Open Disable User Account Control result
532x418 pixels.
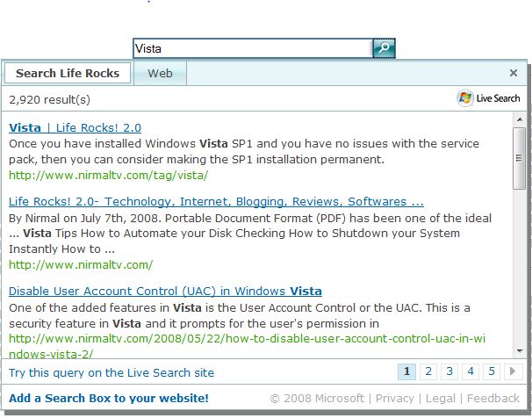tap(165, 292)
